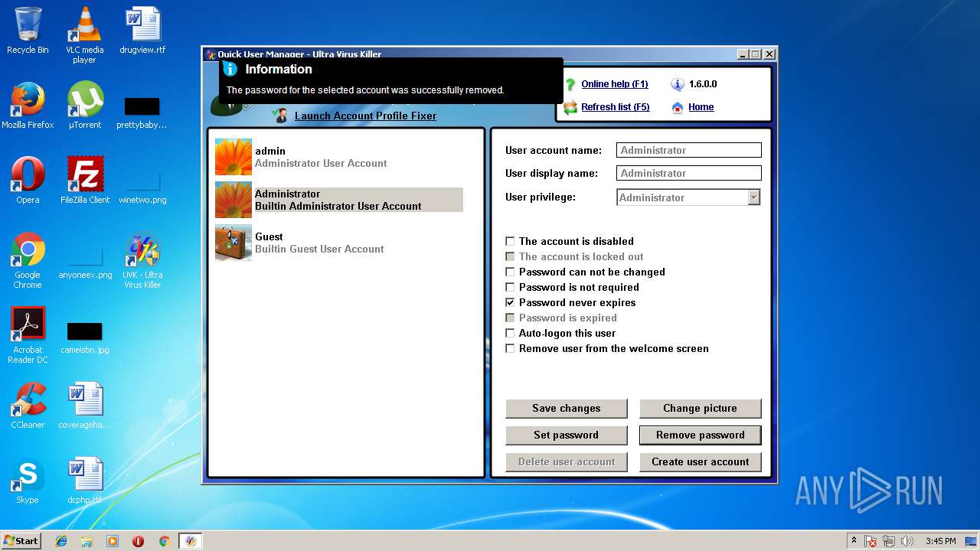This screenshot has width=980, height=551.
Task: Open the Home link
Action: (x=701, y=107)
